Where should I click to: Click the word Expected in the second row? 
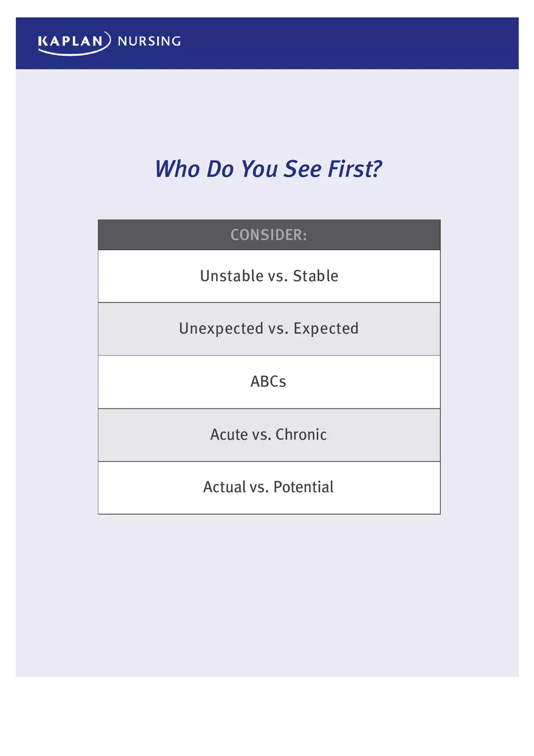(326, 329)
